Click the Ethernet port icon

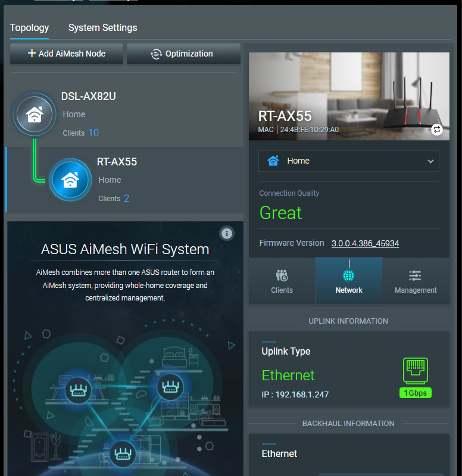point(416,371)
